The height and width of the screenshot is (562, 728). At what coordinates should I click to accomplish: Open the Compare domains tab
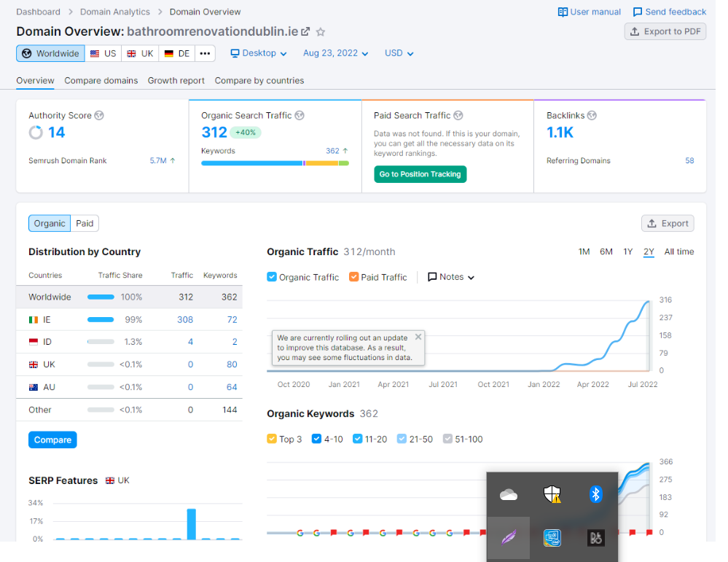pos(101,80)
